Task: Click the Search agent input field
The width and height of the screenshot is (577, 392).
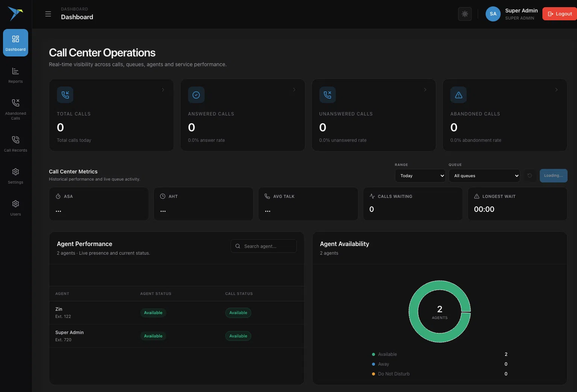Action: [264, 246]
